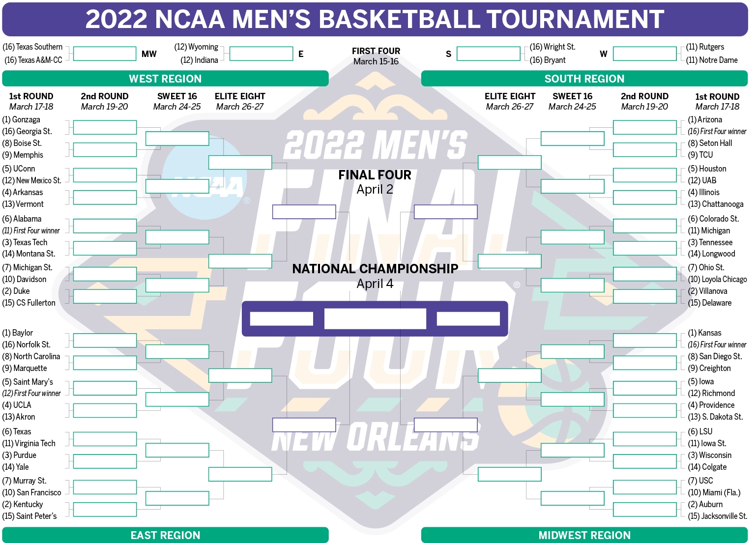Image resolution: width=756 pixels, height=543 pixels.
Task: Click the South Region banner
Action: click(584, 79)
